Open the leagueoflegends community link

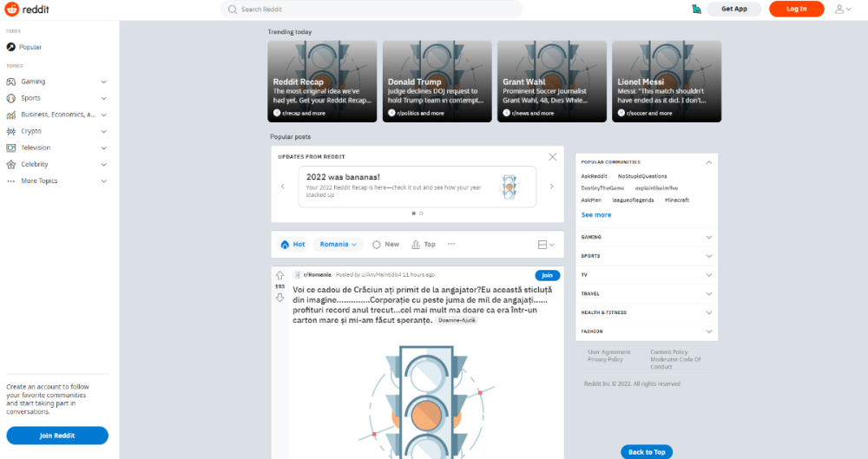pos(633,200)
